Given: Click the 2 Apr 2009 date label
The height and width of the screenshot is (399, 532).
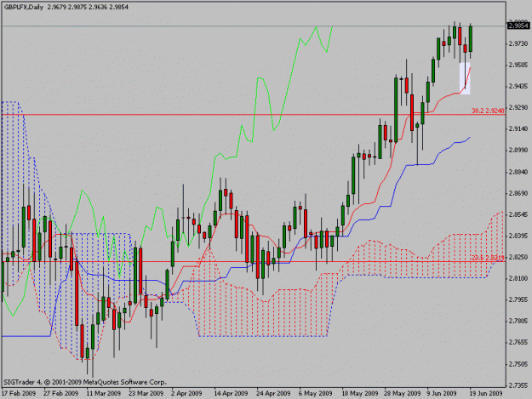Looking at the screenshot, I should point(186,394).
